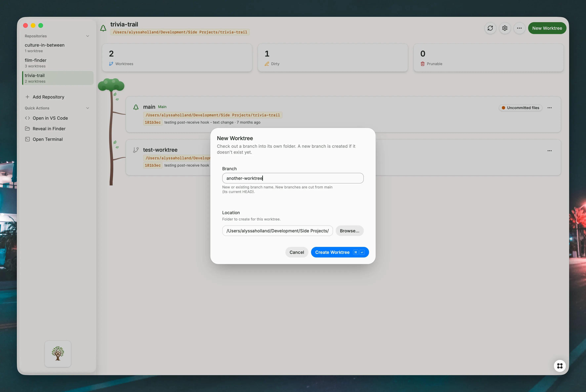Click the refresh icon in the header

490,28
